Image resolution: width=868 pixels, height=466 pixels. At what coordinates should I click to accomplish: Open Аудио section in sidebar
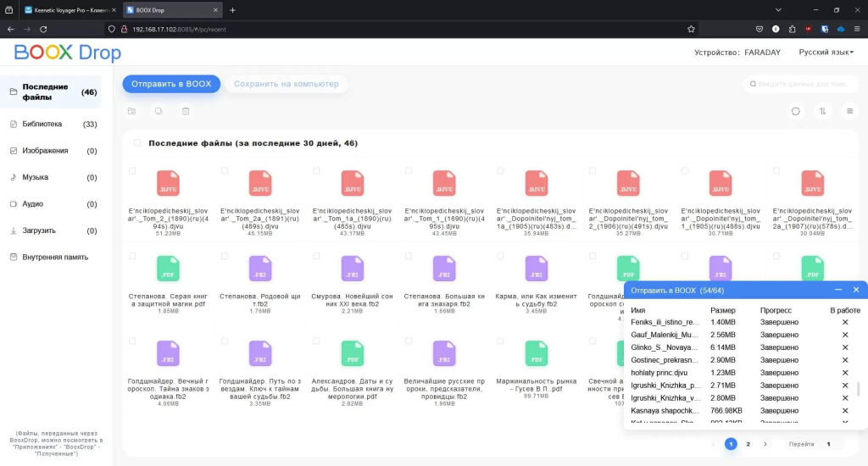pos(51,203)
